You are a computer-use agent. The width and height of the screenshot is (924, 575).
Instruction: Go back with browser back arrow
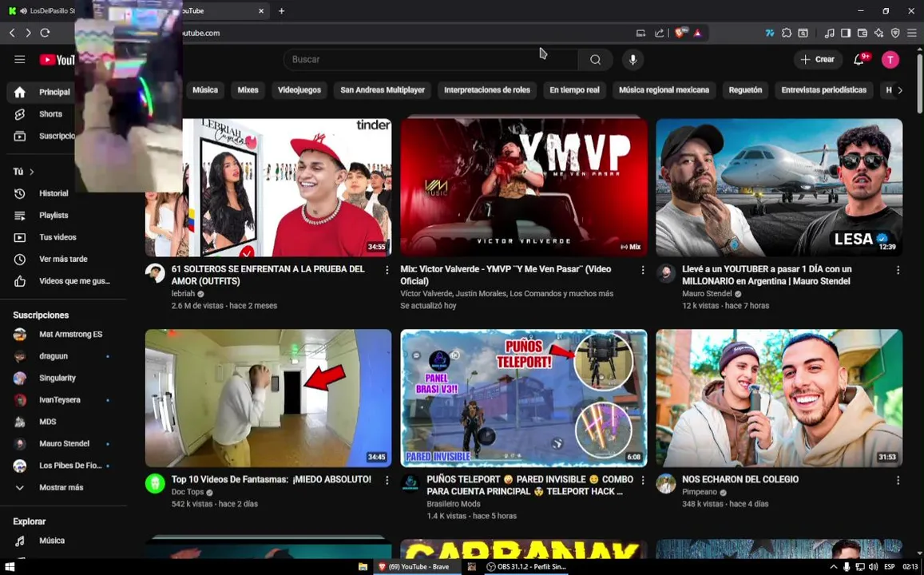pos(12,33)
